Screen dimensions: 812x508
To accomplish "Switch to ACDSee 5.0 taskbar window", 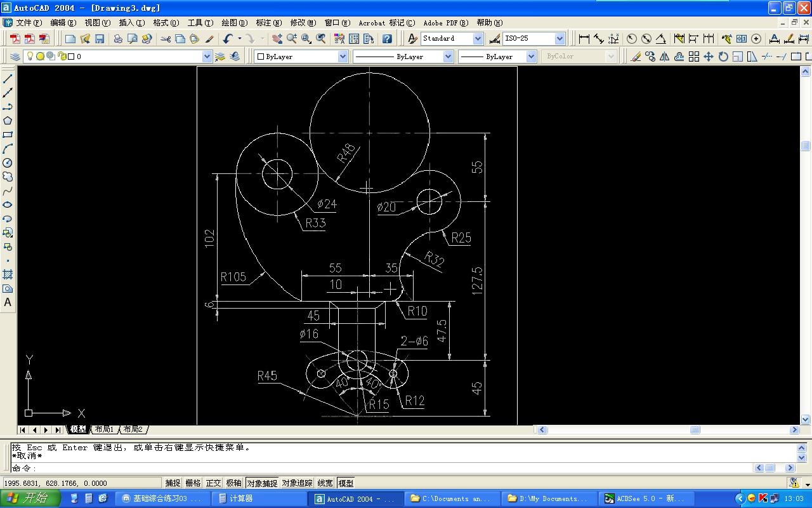I will coord(646,498).
